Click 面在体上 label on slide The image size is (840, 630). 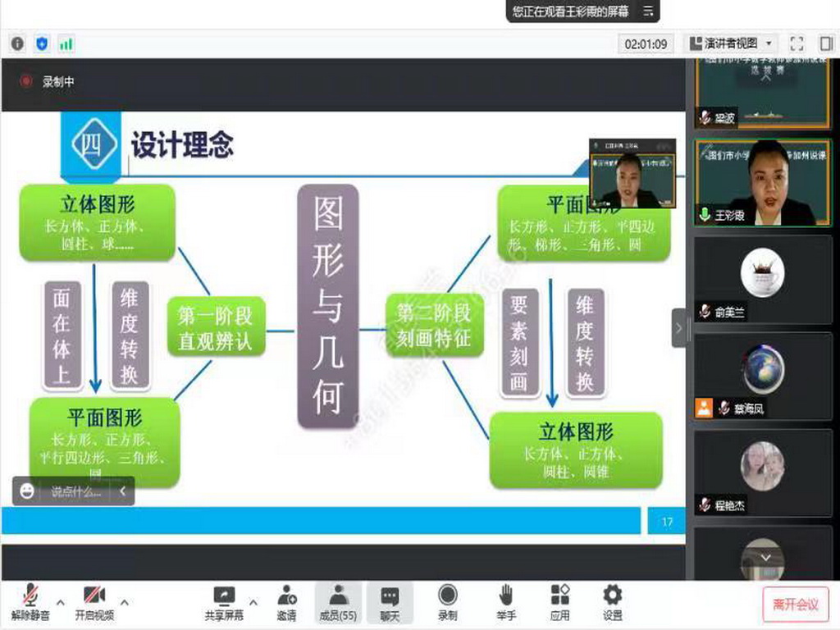pyautogui.click(x=62, y=336)
